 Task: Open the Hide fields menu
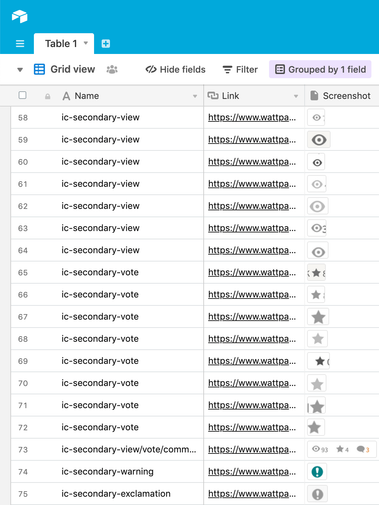[x=175, y=69]
